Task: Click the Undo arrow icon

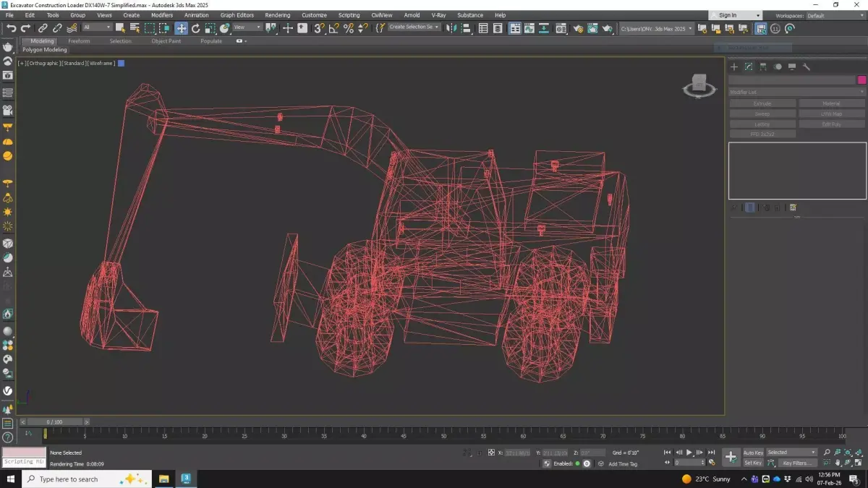Action: pos(11,28)
